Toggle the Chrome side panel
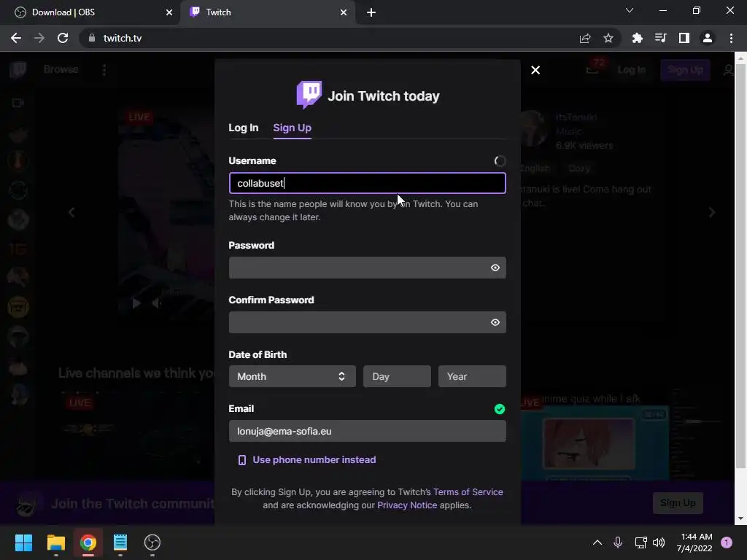 pyautogui.click(x=684, y=38)
